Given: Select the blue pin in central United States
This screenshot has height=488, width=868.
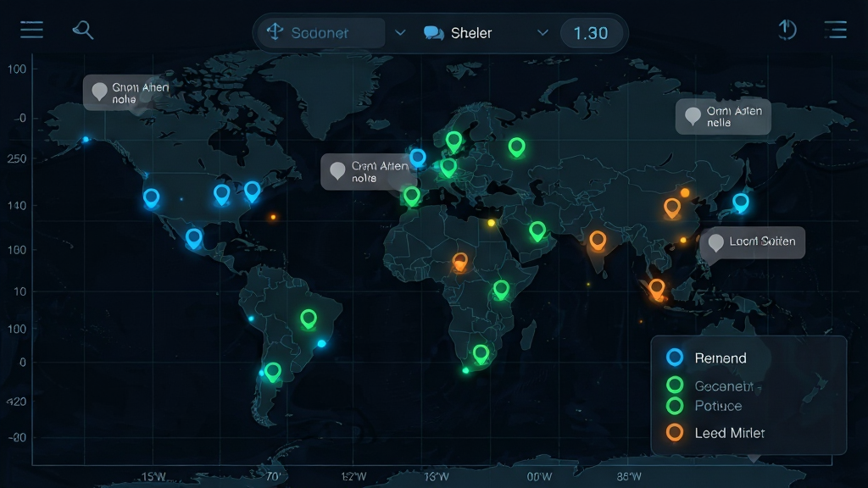Looking at the screenshot, I should tap(222, 194).
